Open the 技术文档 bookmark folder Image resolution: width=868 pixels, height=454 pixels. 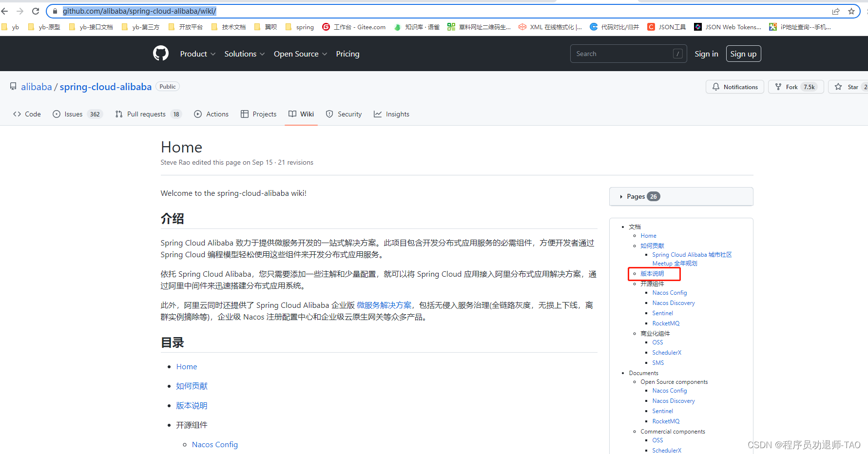coord(229,27)
